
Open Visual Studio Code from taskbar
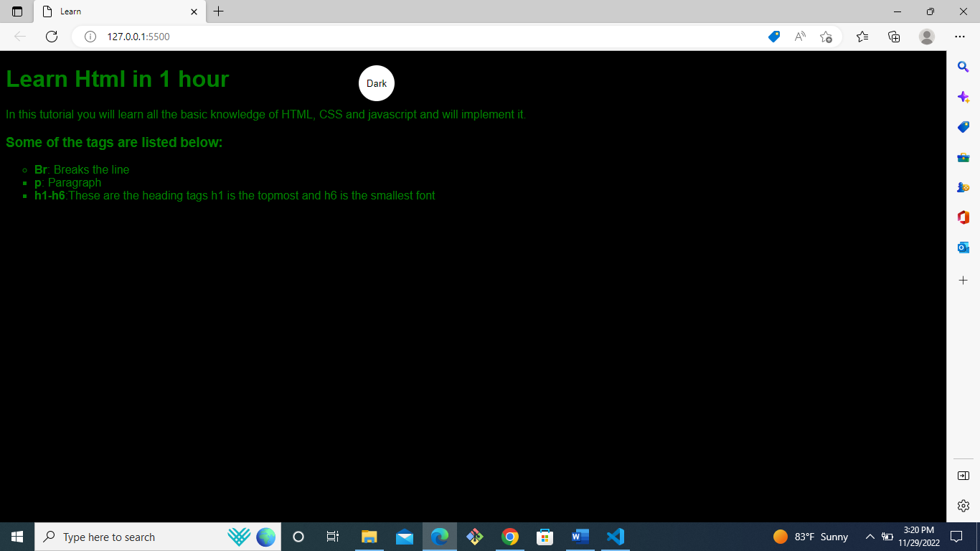[616, 537]
